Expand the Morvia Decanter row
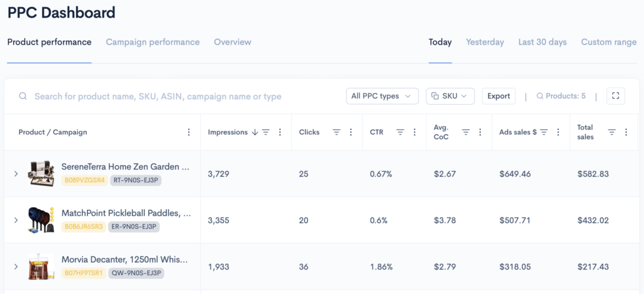Viewport: 644px width, 294px height. tap(16, 267)
